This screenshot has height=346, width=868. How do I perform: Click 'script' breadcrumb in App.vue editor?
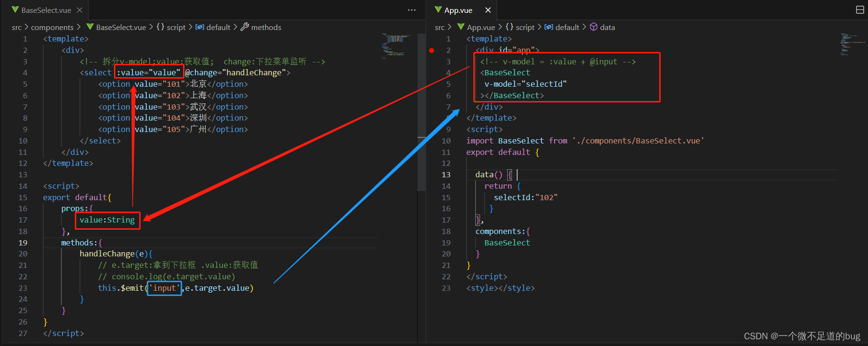525,28
